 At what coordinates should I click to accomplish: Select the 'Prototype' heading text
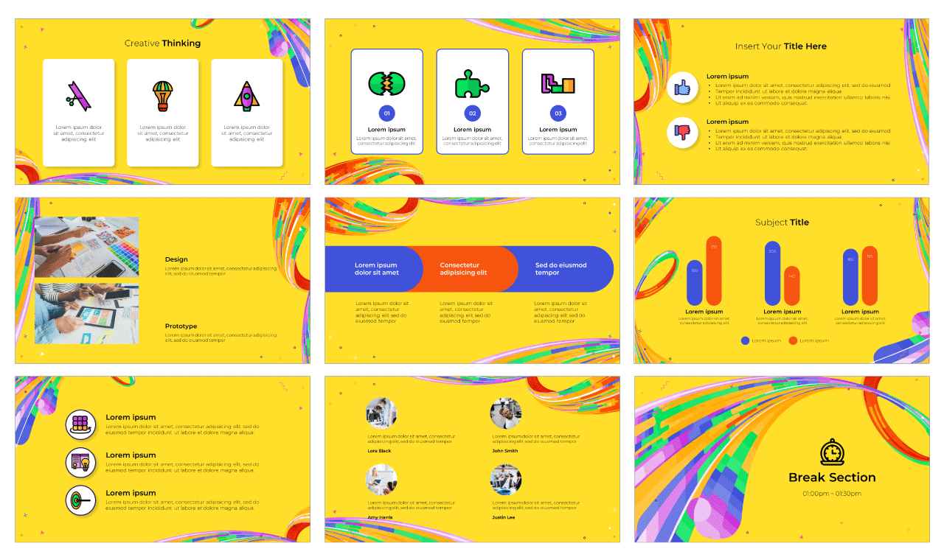click(x=181, y=326)
